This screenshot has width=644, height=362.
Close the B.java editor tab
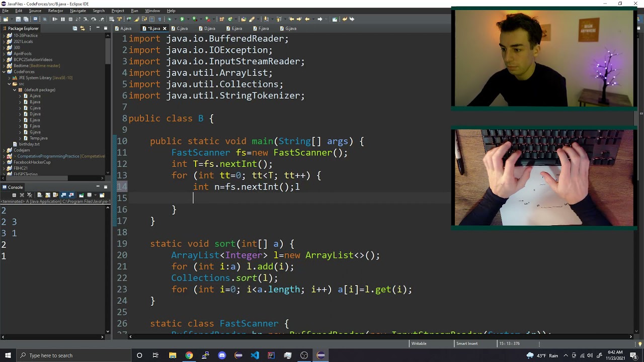tap(165, 29)
